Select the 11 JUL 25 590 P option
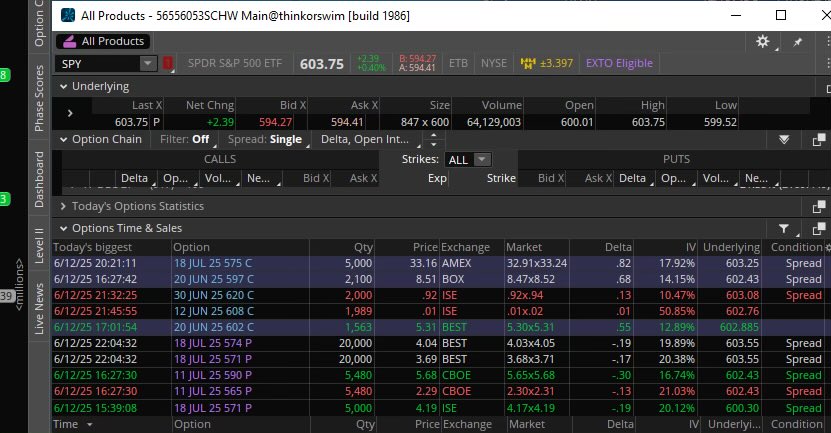Viewport: 831px width, 433px height. (x=213, y=375)
